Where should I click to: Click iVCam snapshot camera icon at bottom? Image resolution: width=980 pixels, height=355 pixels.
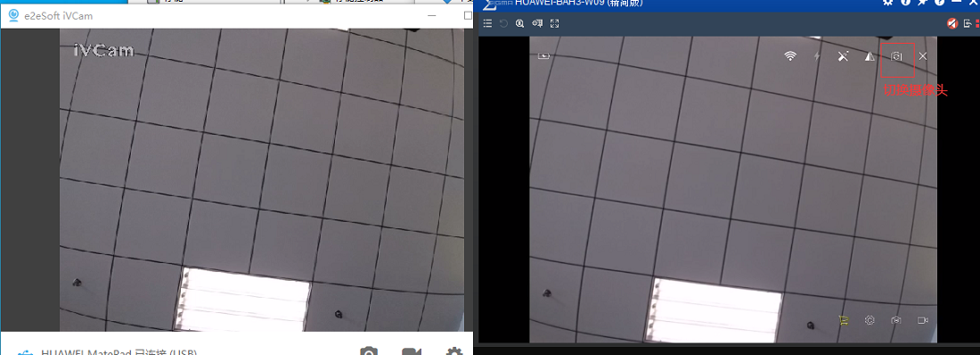click(x=370, y=352)
